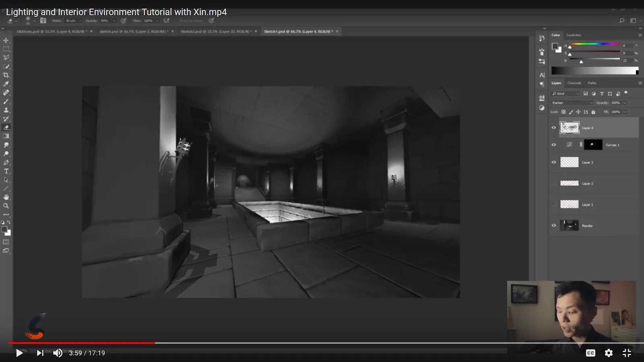The height and width of the screenshot is (362, 644).
Task: Open the eraser Flow dropdown
Action: tap(157, 21)
